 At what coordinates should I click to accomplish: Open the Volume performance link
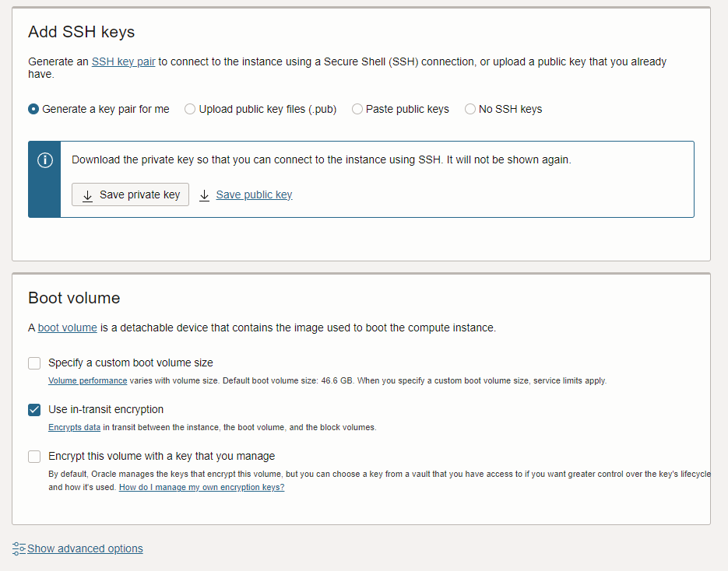click(x=88, y=380)
